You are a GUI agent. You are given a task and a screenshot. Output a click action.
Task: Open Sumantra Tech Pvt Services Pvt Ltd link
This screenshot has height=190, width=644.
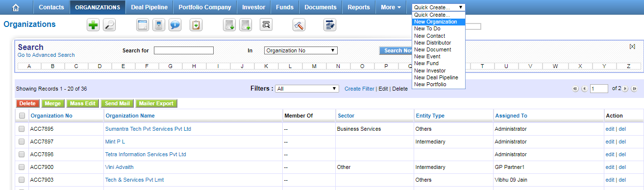148,129
